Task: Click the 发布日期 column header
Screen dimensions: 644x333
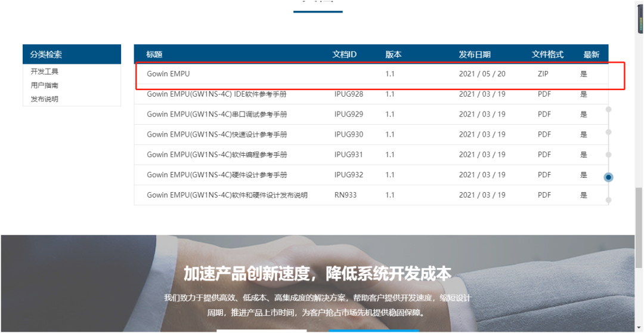Action: (x=475, y=54)
